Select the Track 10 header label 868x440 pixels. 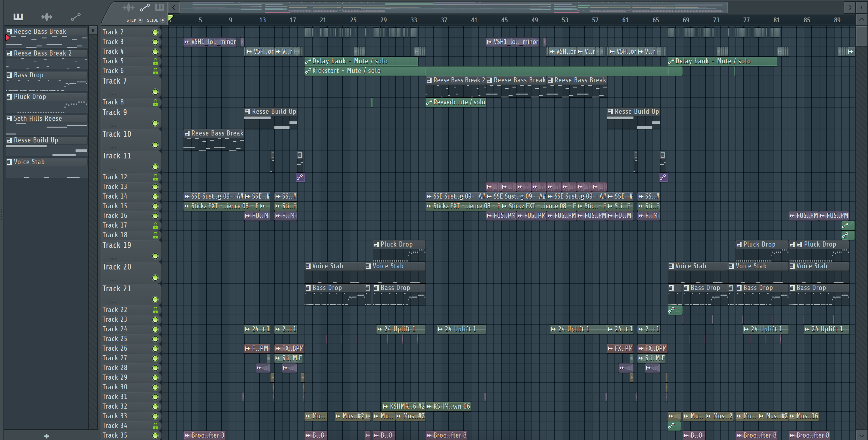pos(116,134)
